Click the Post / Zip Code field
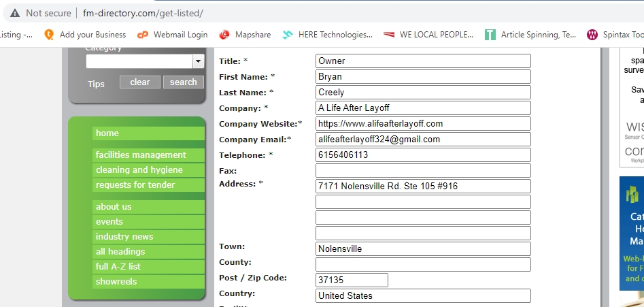 352,280
